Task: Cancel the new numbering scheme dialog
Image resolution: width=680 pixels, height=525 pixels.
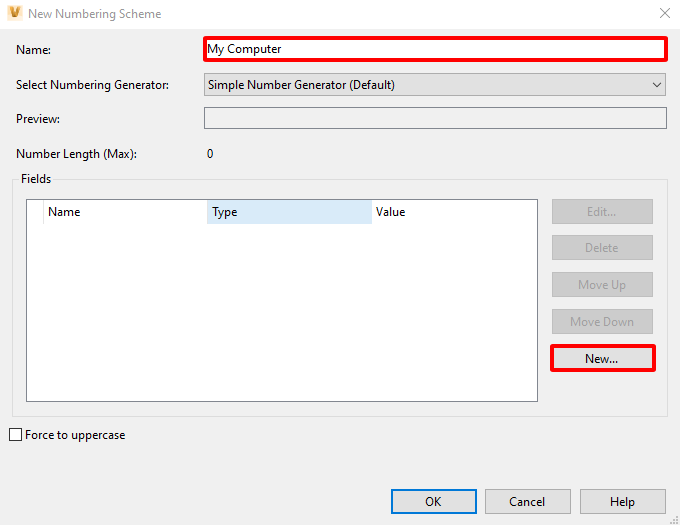Action: pos(527,502)
